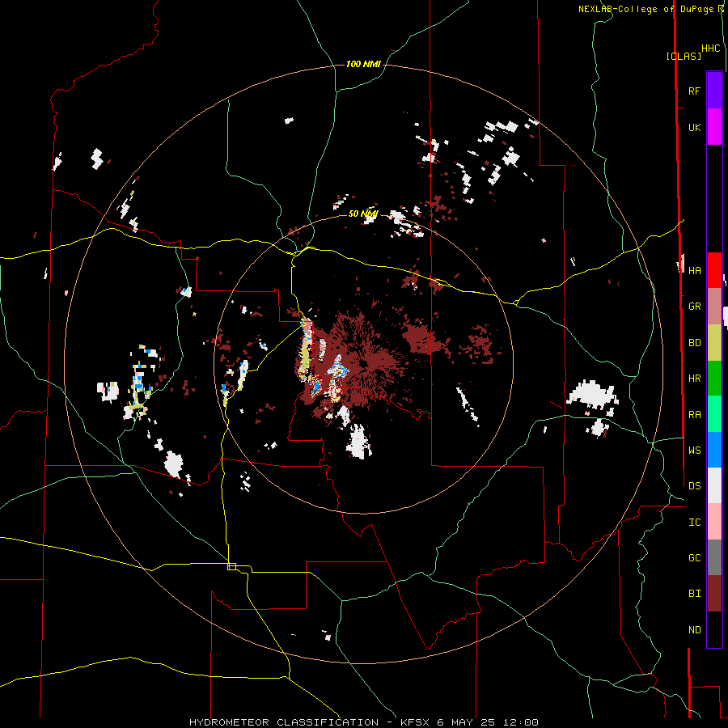Click the HYDROMETEOR CLASSIFICATION caption
728x728 pixels.
pyautogui.click(x=284, y=722)
